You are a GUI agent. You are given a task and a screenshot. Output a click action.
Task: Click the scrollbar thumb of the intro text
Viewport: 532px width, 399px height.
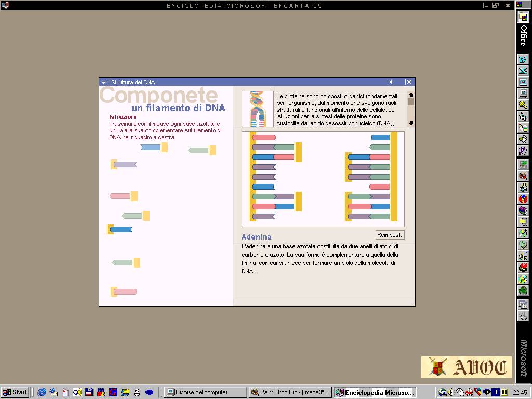pyautogui.click(x=411, y=102)
